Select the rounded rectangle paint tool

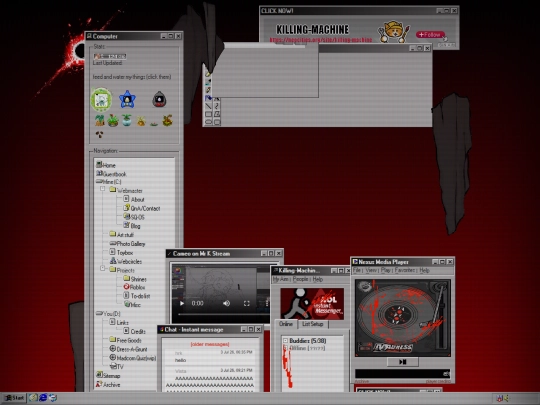point(217,122)
